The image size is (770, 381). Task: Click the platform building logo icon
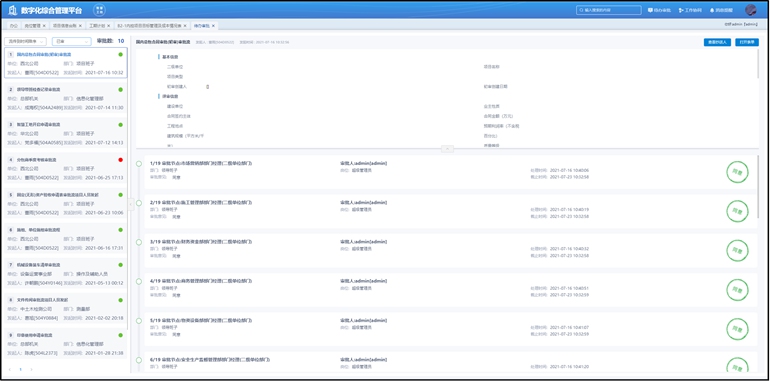pyautogui.click(x=13, y=10)
